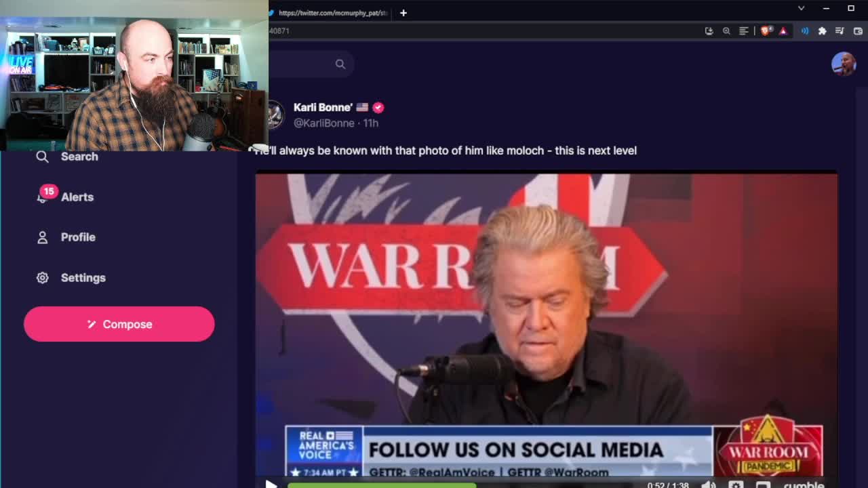Click the profile person icon
This screenshot has height=488, width=868.
(x=42, y=237)
